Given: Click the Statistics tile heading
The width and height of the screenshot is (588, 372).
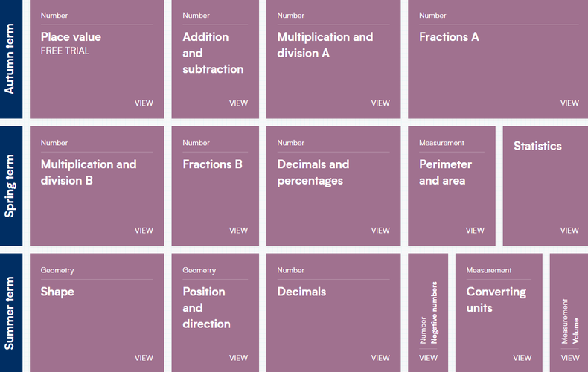Looking at the screenshot, I should click(537, 146).
